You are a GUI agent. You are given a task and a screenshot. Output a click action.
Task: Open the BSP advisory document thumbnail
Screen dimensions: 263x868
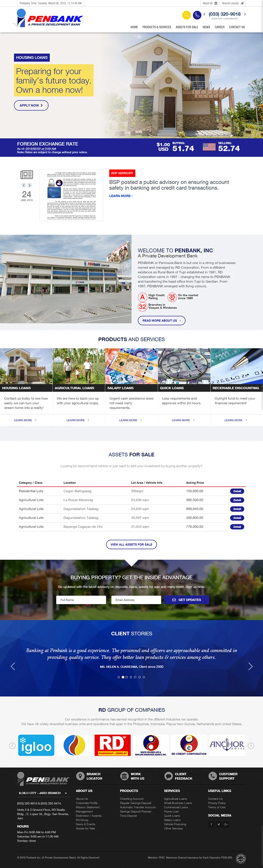coord(71,195)
